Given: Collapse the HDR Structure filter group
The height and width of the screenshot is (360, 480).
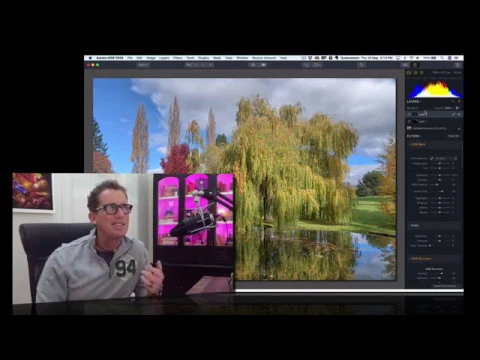Looking at the screenshot, I should (x=420, y=259).
